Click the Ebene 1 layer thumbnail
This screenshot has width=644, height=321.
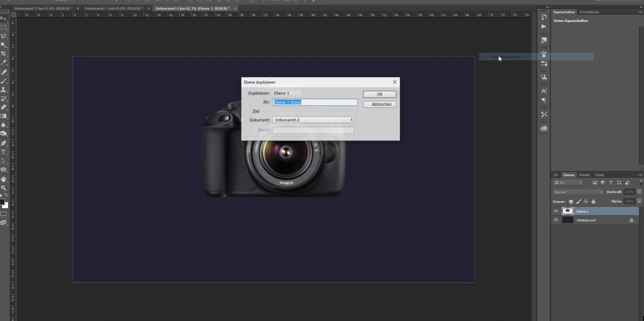[568, 211]
